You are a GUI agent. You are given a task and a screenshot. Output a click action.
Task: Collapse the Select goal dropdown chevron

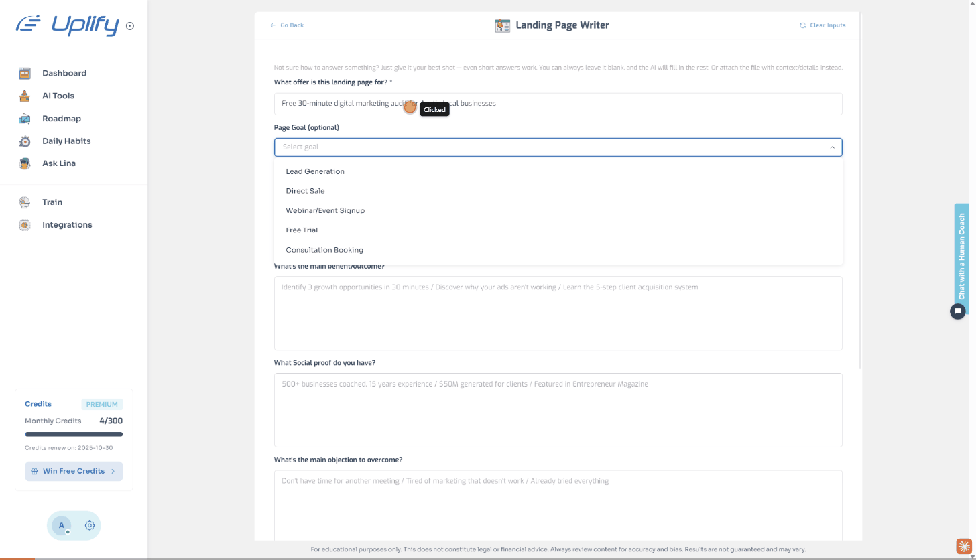pos(832,147)
